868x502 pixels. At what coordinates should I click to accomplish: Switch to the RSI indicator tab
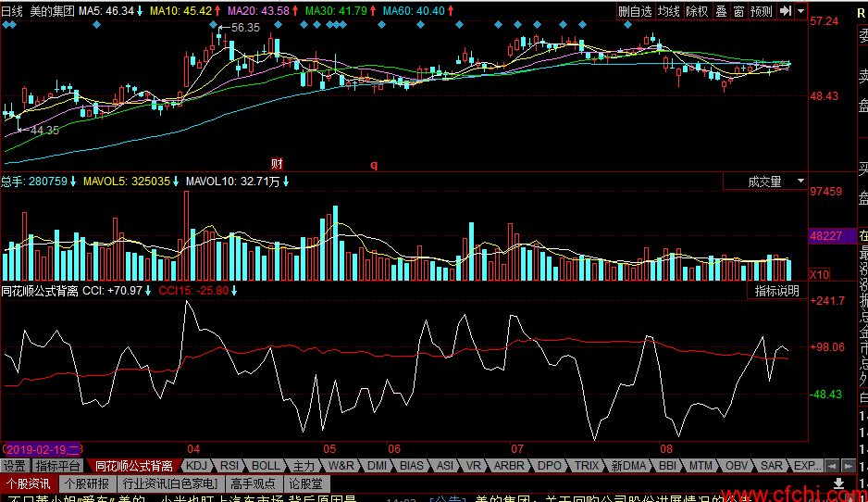[229, 466]
